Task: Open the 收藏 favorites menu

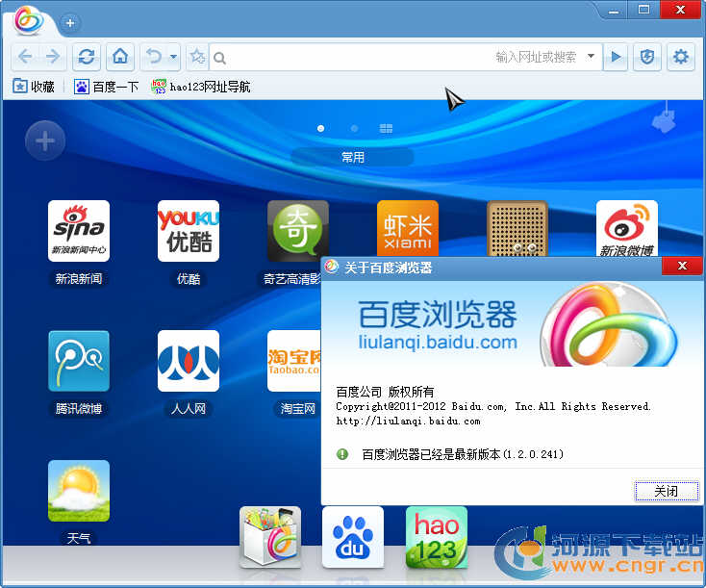Action: [34, 86]
